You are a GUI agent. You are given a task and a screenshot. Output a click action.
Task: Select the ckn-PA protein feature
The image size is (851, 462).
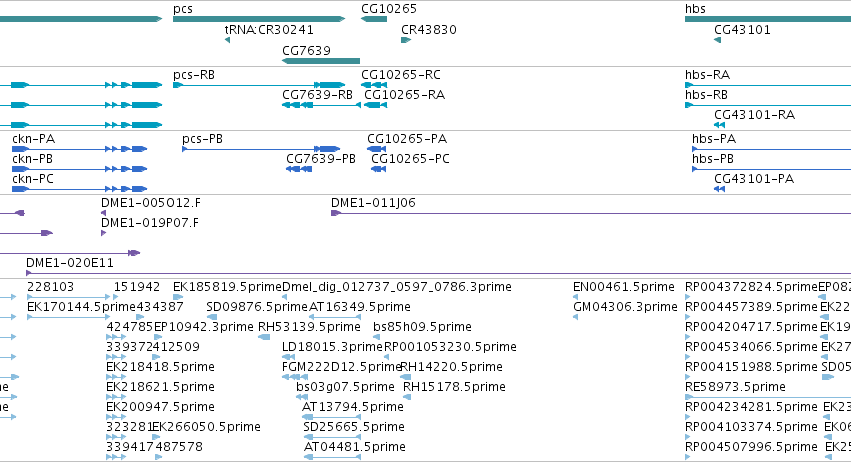[x=79, y=149]
